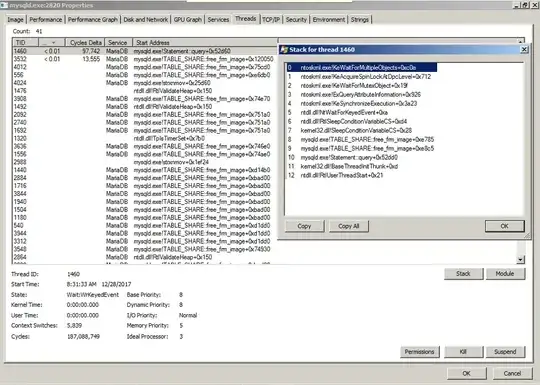Screen dimensions: 540x385
Task: Select thread row with TID 3908
Action: [x=145, y=98]
